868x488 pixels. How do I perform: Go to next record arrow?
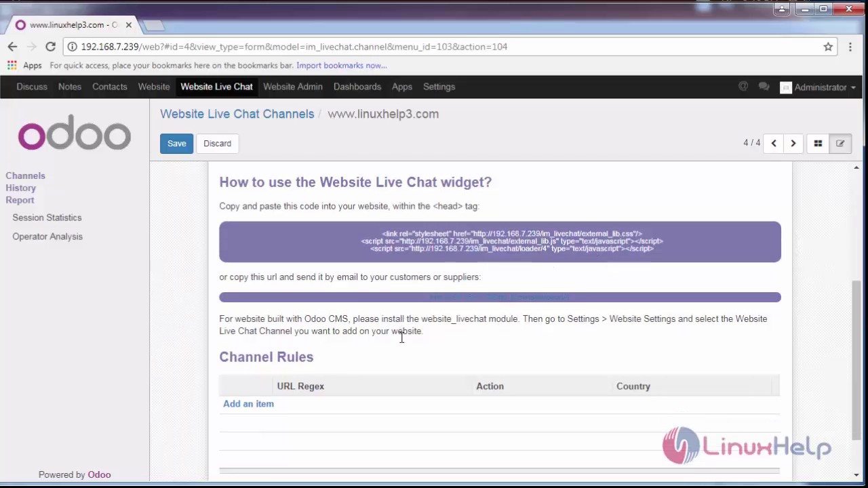coord(793,144)
